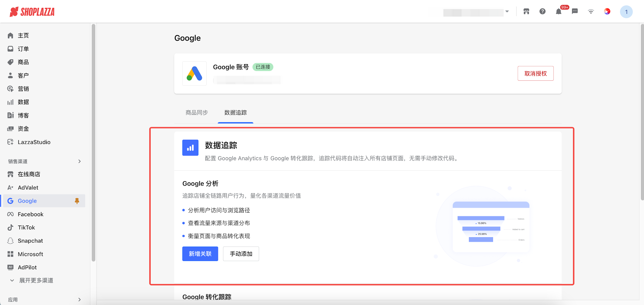The image size is (644, 305).
Task: Click the Facebook Meta icon
Action: pyautogui.click(x=10, y=214)
